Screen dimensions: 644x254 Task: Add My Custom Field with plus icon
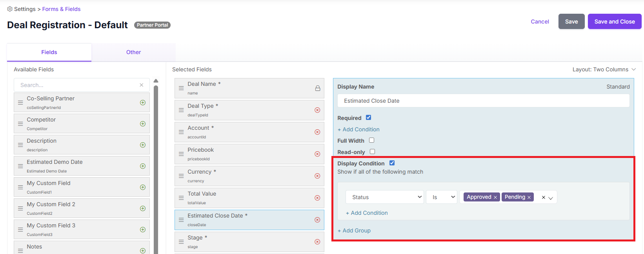click(143, 187)
